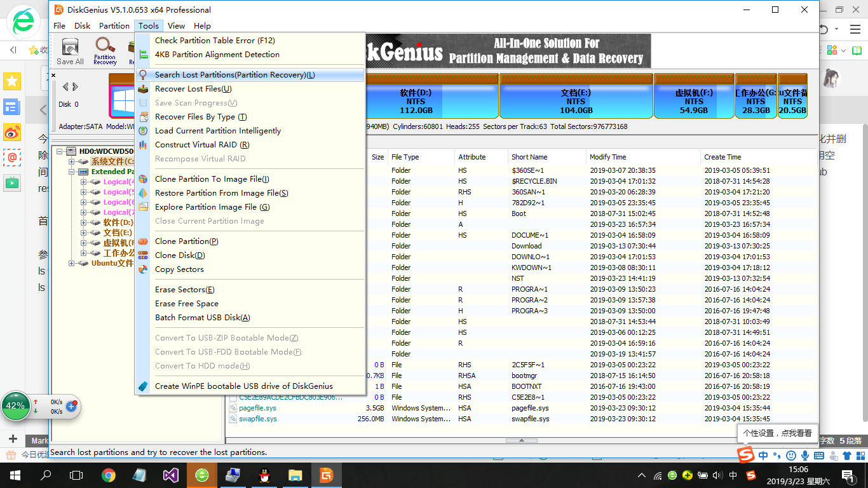This screenshot has height=488, width=868.
Task: Choose Erase Free Space
Action: pos(250,304)
